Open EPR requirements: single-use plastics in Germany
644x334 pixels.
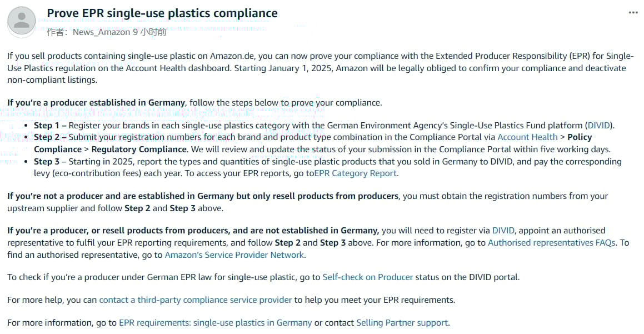215,323
